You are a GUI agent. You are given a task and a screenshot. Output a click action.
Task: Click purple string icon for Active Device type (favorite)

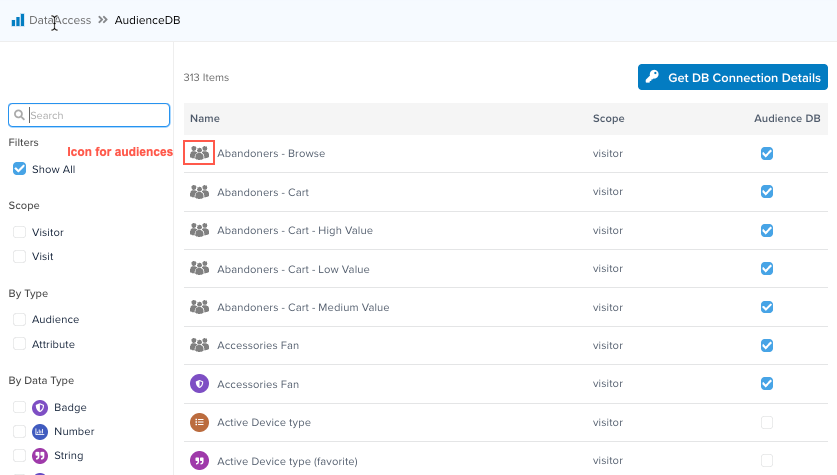tap(199, 460)
